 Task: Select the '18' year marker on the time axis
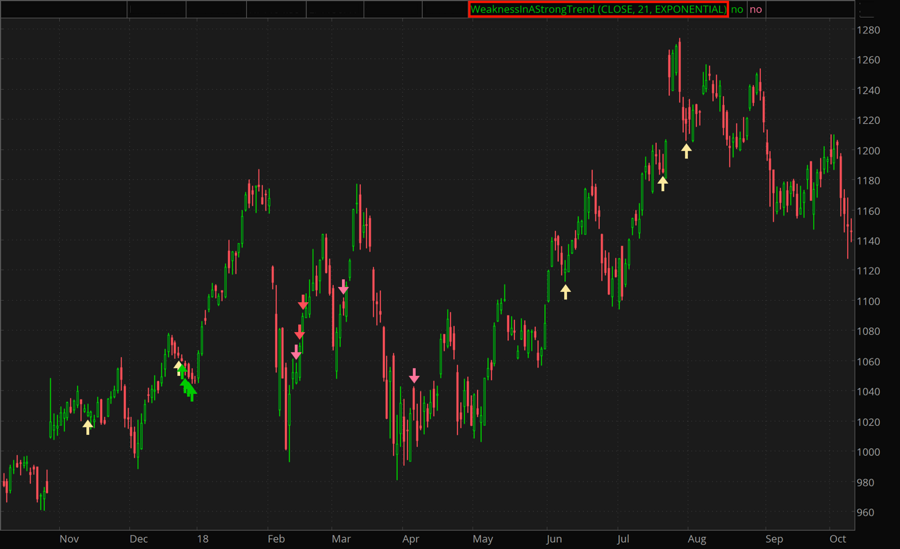tap(203, 539)
